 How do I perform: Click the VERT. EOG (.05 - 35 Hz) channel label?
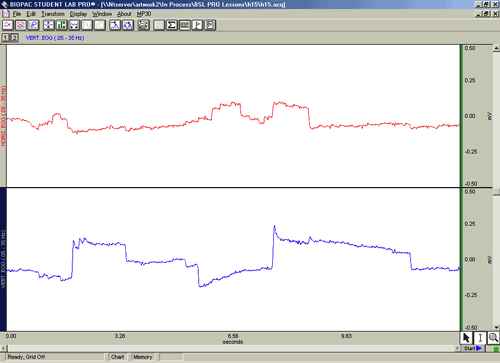[55, 38]
